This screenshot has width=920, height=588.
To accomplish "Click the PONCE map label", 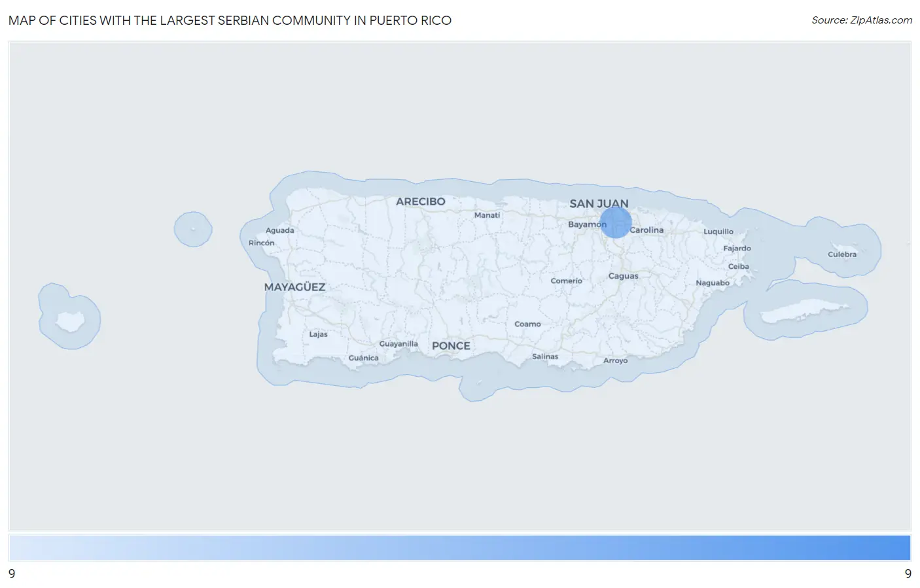I will tap(451, 345).
